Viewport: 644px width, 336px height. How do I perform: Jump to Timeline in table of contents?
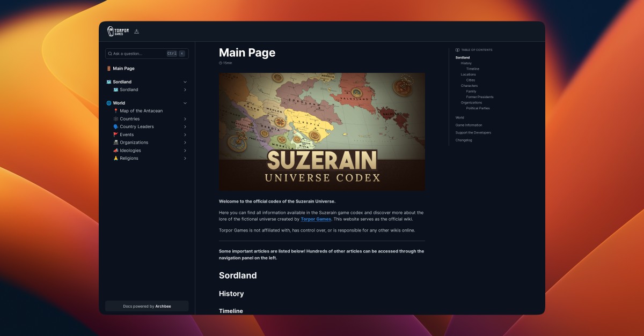click(x=473, y=69)
